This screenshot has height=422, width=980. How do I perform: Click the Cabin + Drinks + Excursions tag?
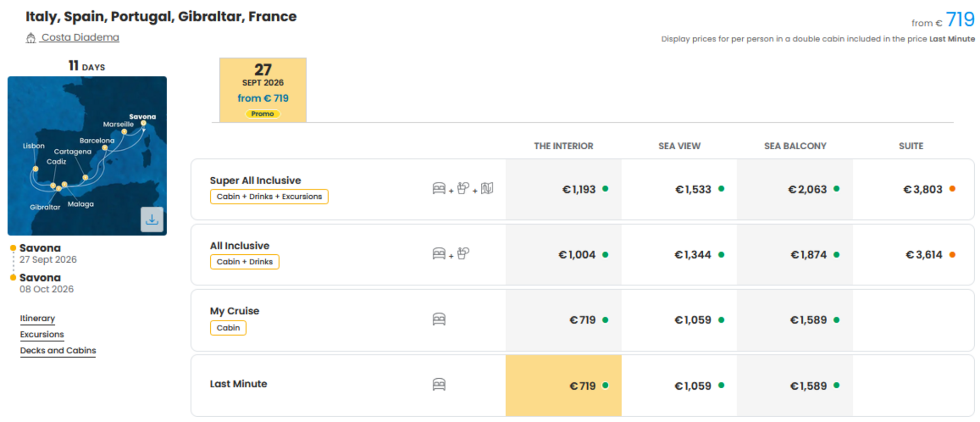[269, 196]
